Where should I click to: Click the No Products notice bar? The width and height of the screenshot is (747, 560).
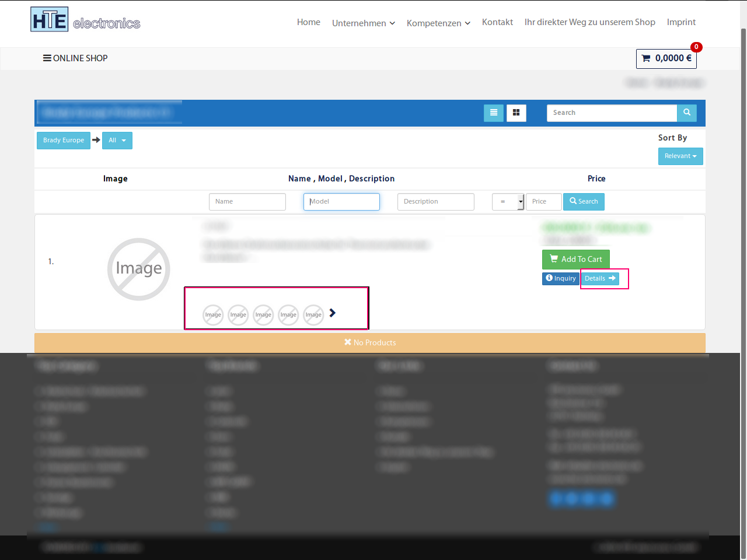[x=370, y=343]
